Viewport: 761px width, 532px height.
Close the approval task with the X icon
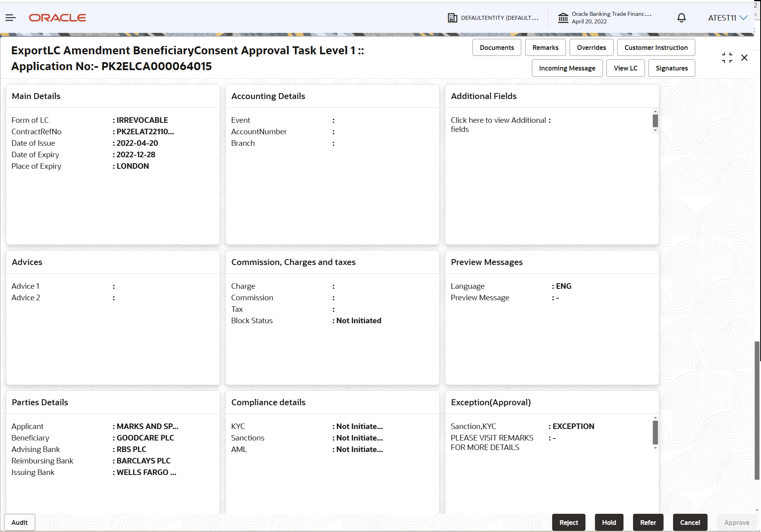(x=744, y=57)
